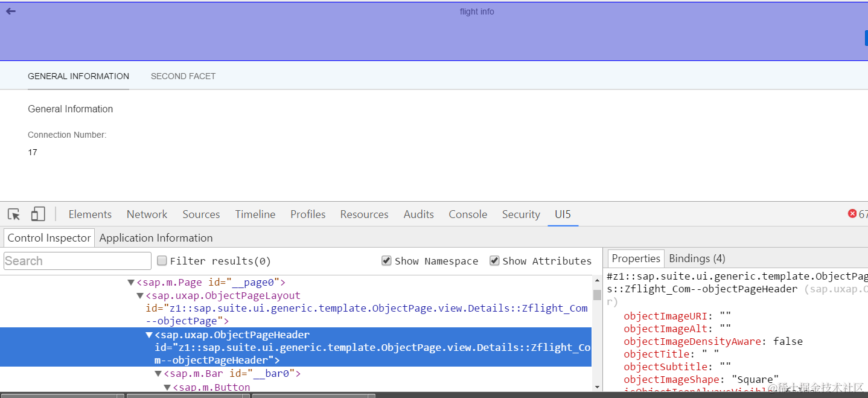Image resolution: width=868 pixels, height=398 pixels.
Task: Open the GENERAL INFORMATION section tab
Action: 78,76
